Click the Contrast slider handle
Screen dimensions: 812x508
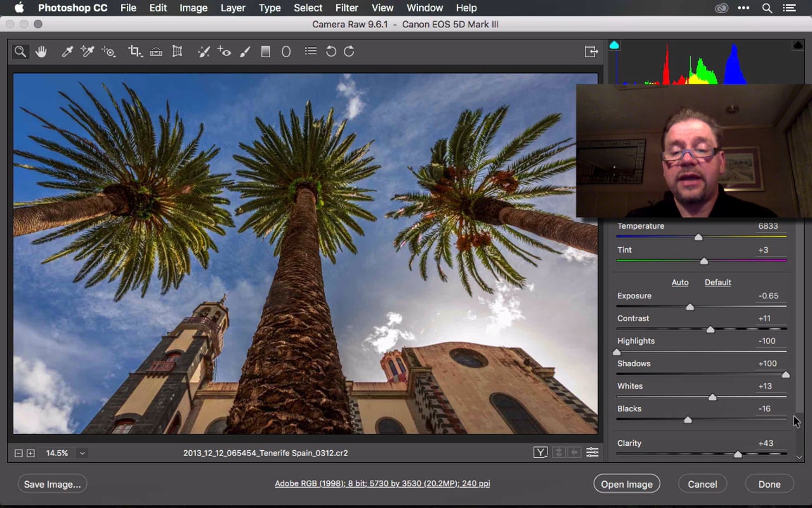click(710, 330)
